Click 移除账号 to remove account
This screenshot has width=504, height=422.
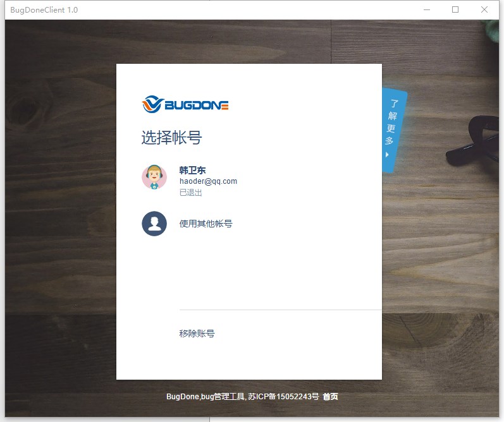pyautogui.click(x=197, y=334)
